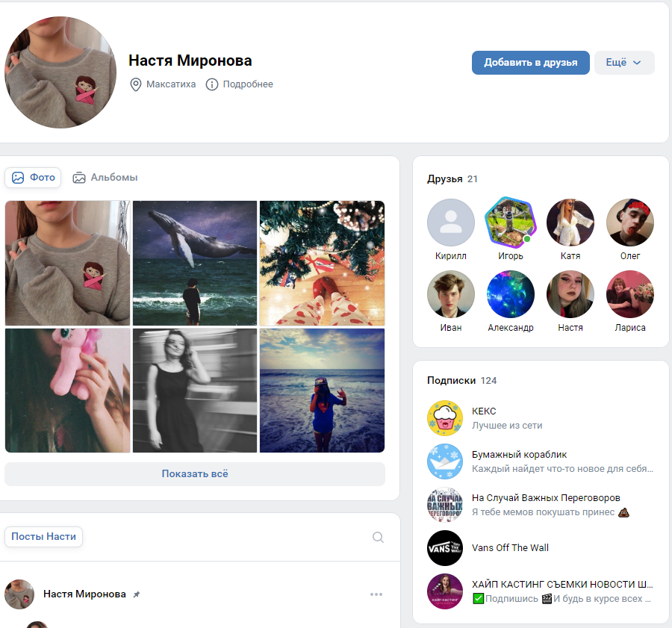The height and width of the screenshot is (628, 672).
Task: Open the whale photo thumbnail
Action: (x=195, y=263)
